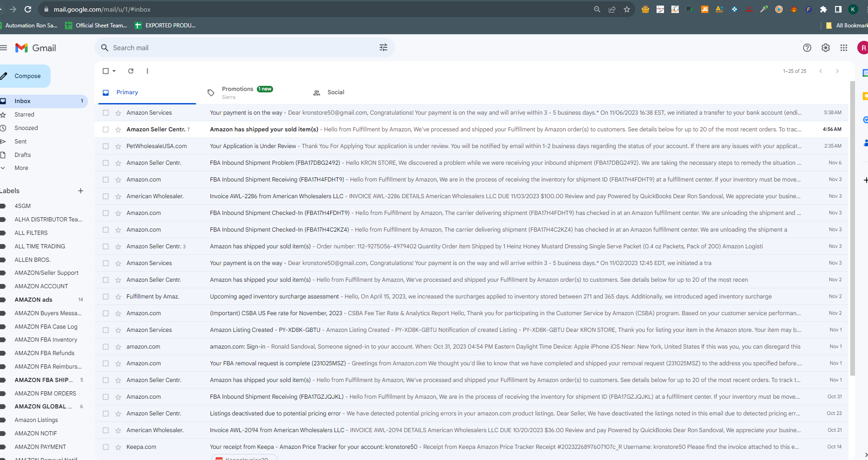Open Chrome extensions puzzle icon
The width and height of the screenshot is (868, 460).
click(x=823, y=9)
